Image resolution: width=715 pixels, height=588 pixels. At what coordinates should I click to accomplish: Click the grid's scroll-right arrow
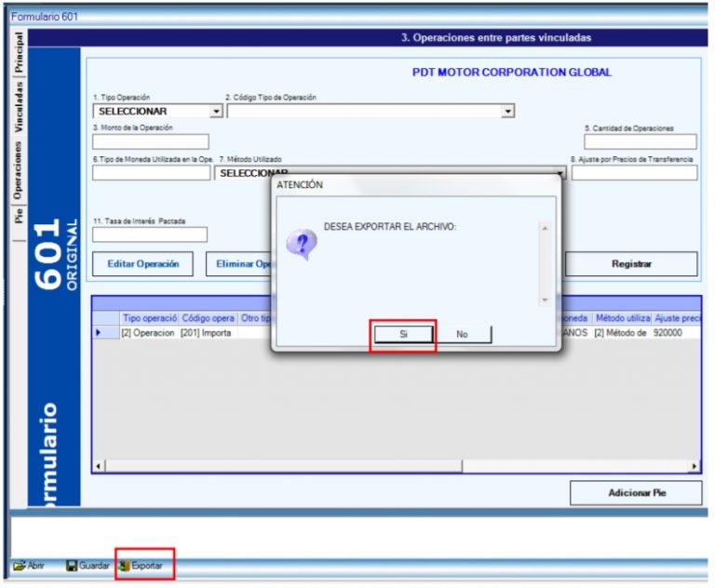pos(694,465)
